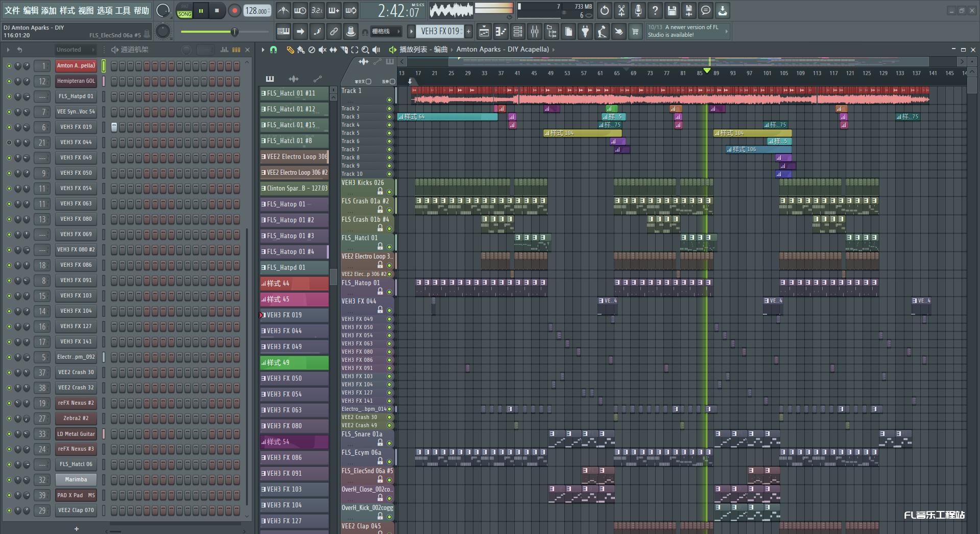
Task: Select the 样式 49 green pattern
Action: pos(294,362)
